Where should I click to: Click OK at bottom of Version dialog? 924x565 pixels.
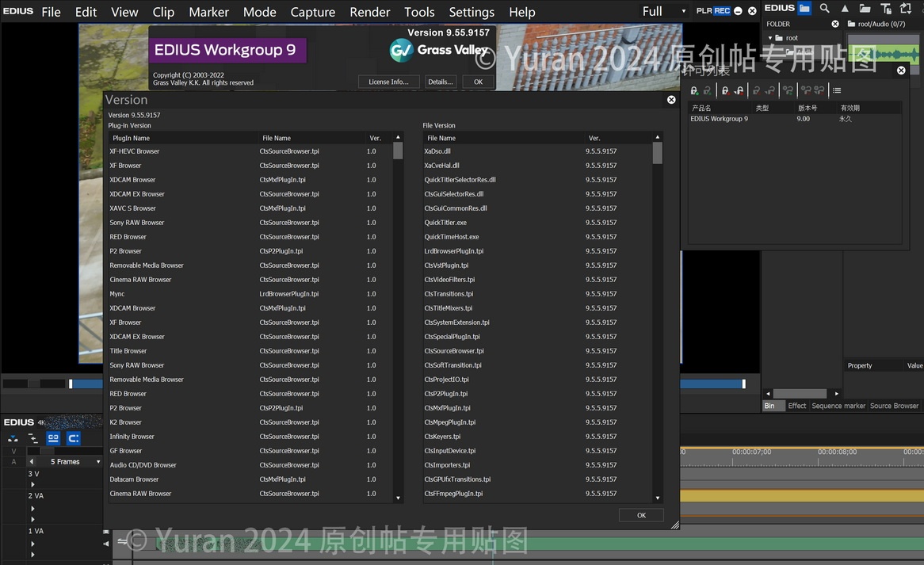tap(641, 516)
